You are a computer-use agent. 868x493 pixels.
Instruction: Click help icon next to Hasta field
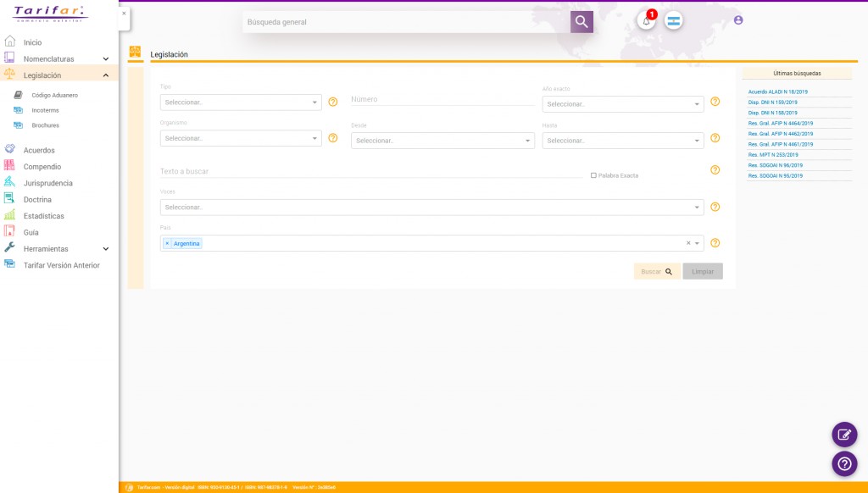[x=715, y=138]
